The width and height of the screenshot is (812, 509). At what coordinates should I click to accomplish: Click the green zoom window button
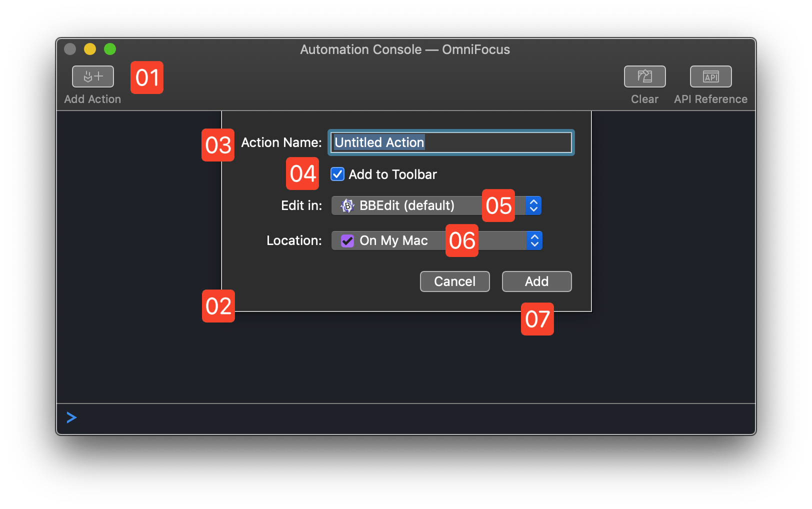[110, 49]
